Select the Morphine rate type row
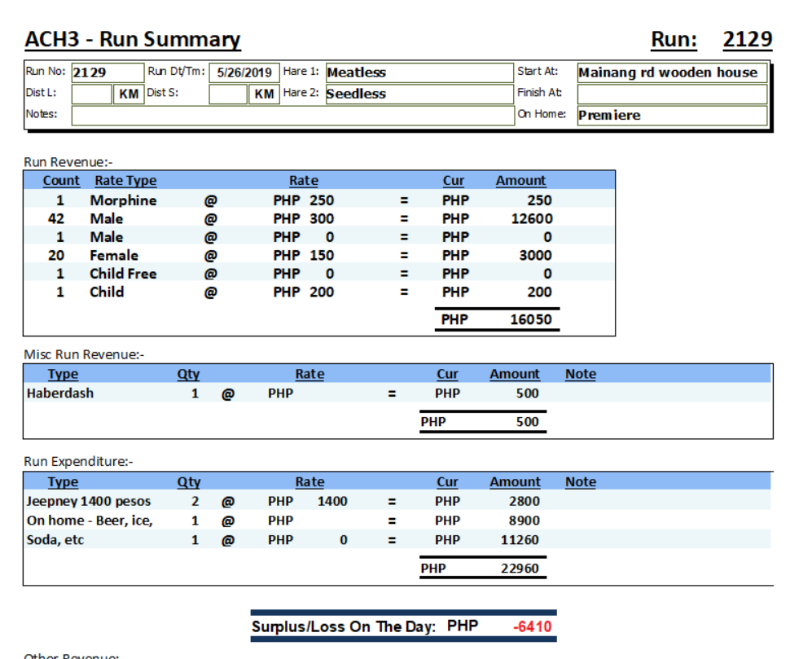 123,200
